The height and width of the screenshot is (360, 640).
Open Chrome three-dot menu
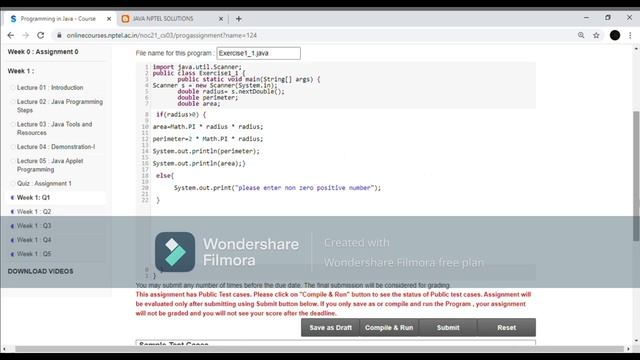tap(630, 36)
